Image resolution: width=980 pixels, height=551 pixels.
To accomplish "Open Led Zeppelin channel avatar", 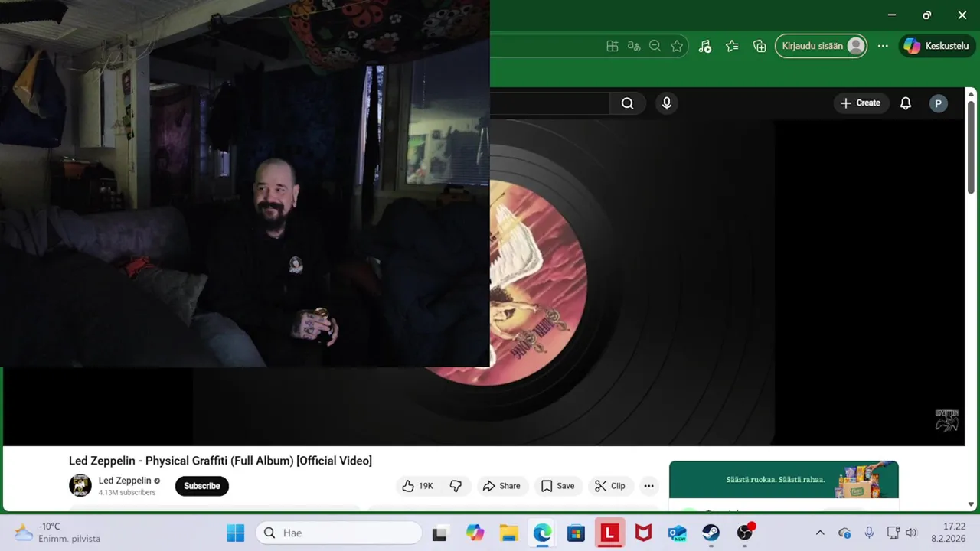I will click(80, 485).
